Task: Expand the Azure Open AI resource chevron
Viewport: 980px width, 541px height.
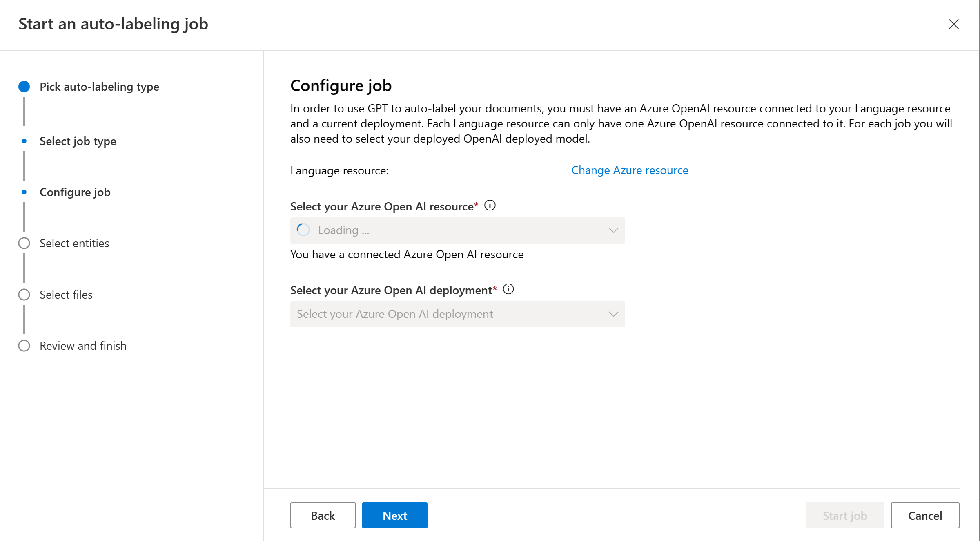Action: tap(613, 230)
